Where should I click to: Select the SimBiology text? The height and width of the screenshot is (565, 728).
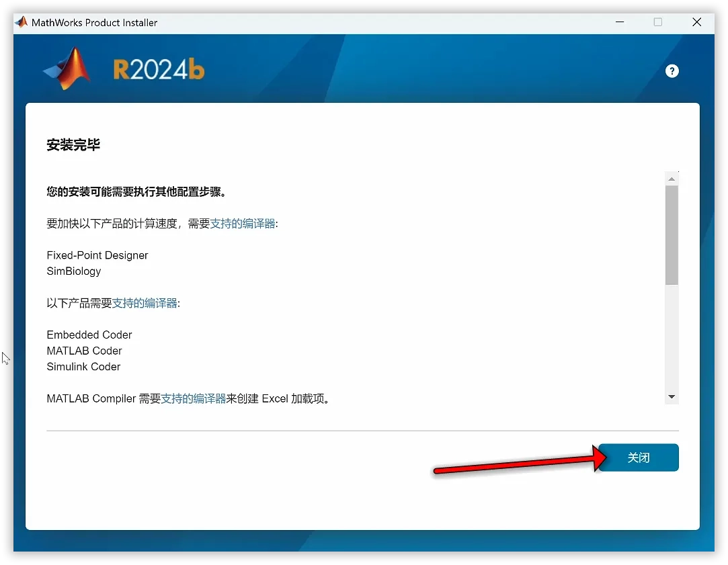(x=74, y=271)
